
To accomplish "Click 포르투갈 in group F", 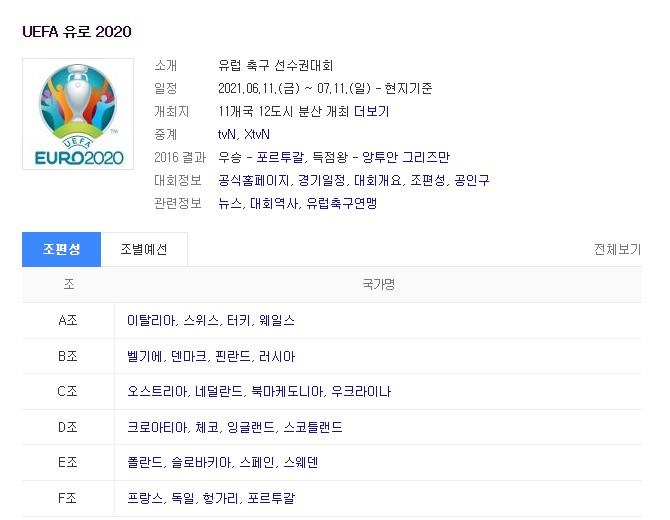I will (x=271, y=498).
